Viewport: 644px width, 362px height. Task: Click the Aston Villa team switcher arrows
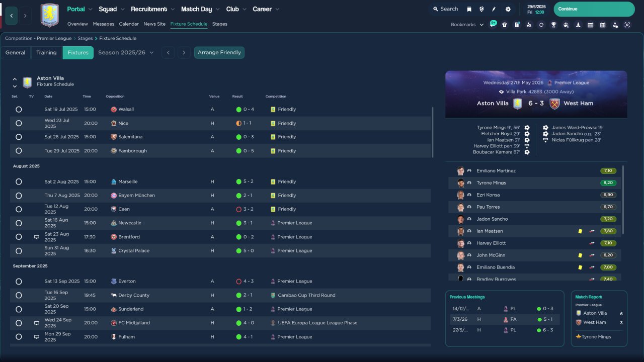click(x=15, y=83)
